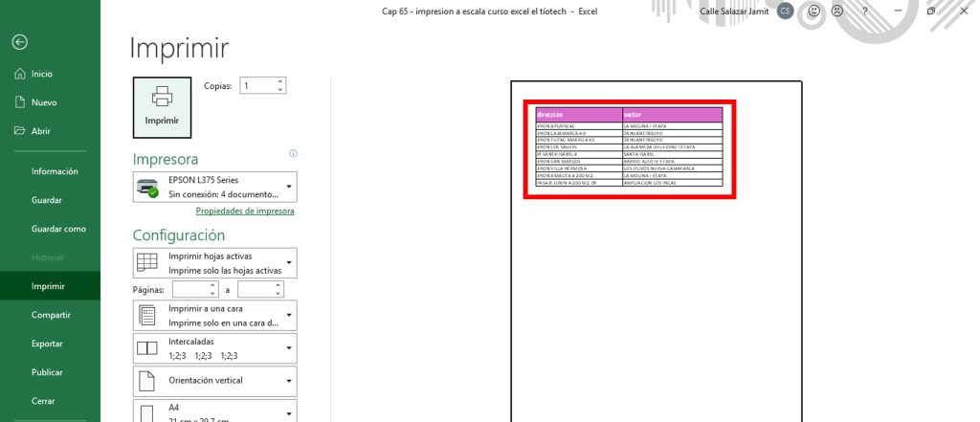This screenshot has height=422, width=980.
Task: Click the user account avatar CS
Action: point(785,11)
